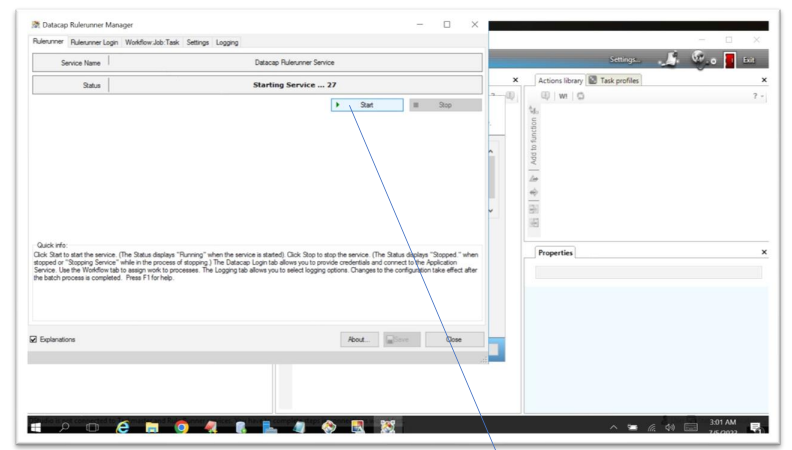Screen dimensions: 792x450
Task: Click the touch keyboard tray icon
Action: (691, 428)
